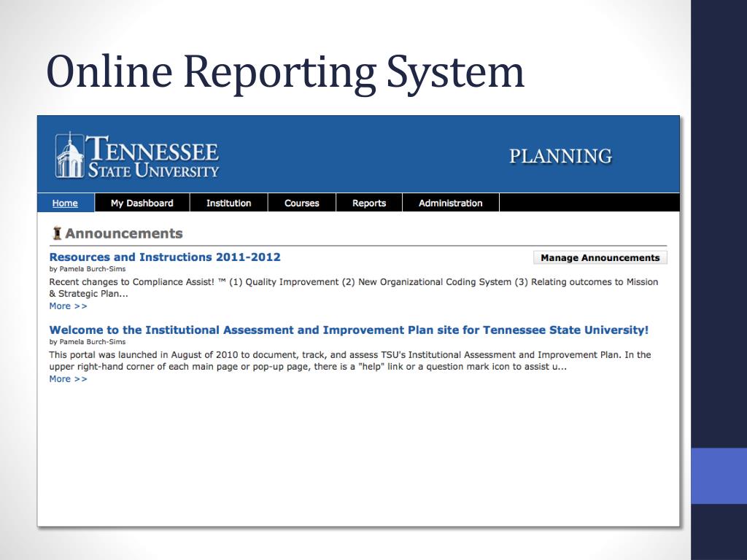The image size is (747, 560).
Task: Click the Manage Announcements button
Action: click(x=600, y=257)
